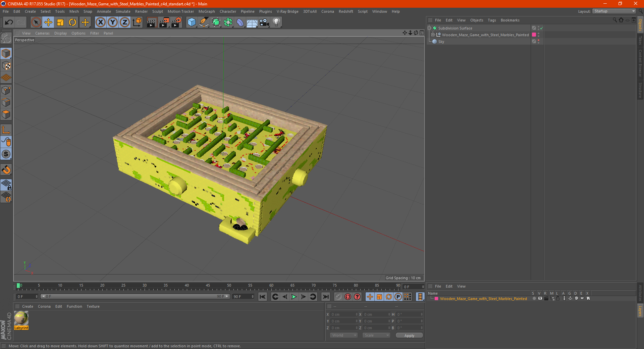Open the Render menu
Image resolution: width=644 pixels, height=349 pixels.
pyautogui.click(x=141, y=11)
